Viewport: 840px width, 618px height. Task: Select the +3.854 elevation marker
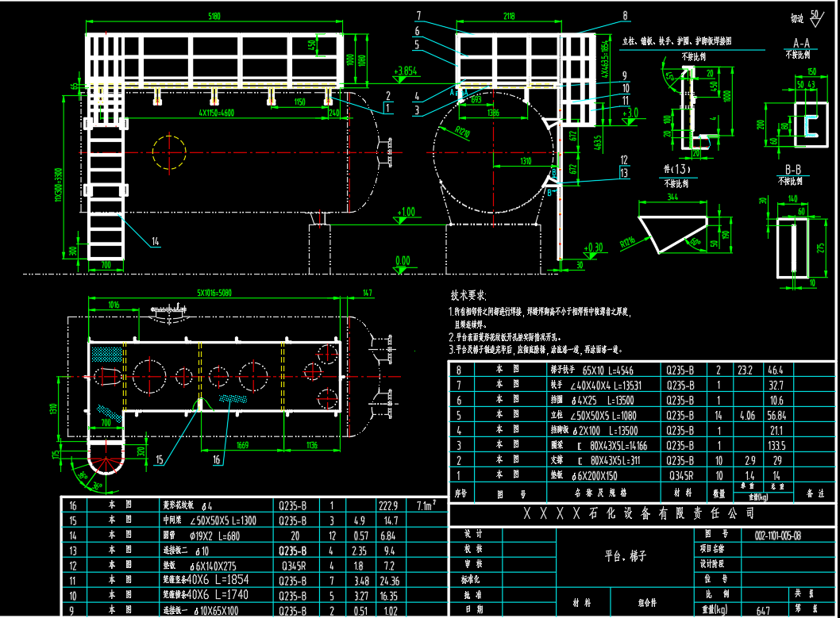coord(405,71)
